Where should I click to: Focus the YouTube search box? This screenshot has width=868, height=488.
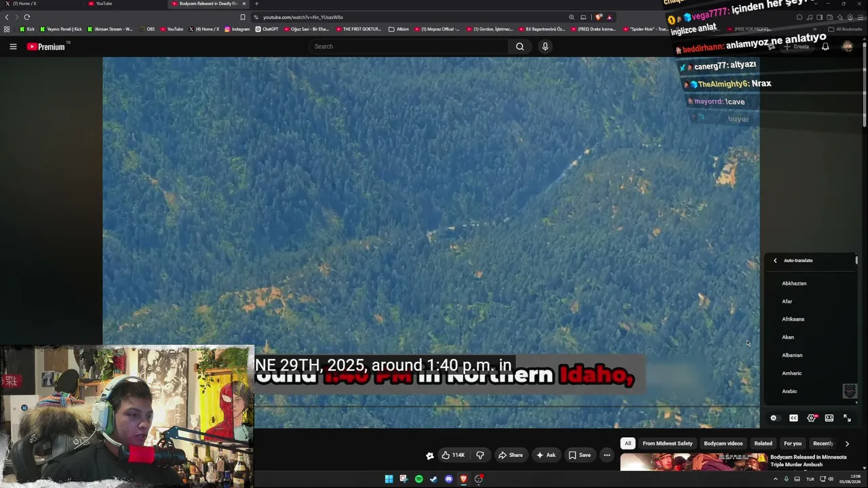[x=408, y=47]
